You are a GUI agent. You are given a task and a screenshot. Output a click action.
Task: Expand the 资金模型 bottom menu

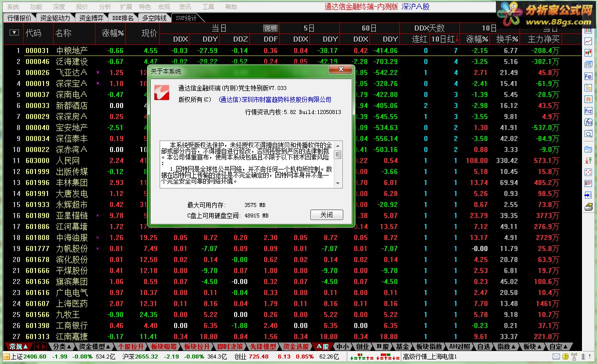point(94,346)
